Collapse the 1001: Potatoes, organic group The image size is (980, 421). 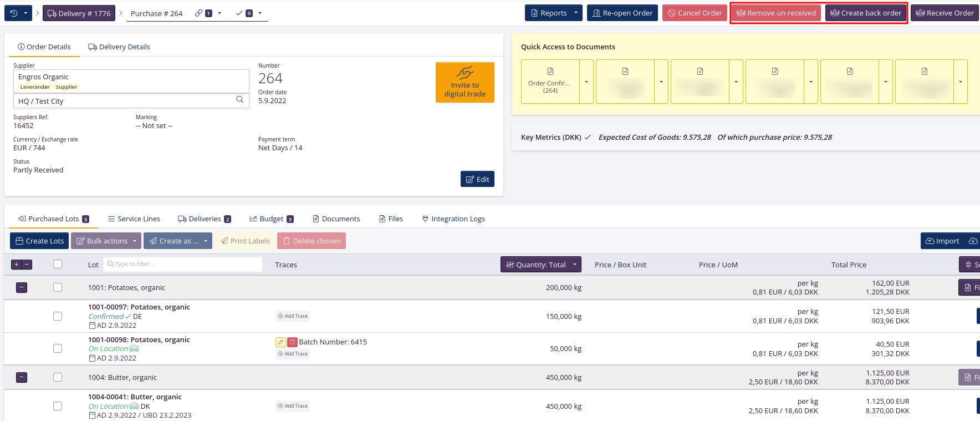coord(22,287)
